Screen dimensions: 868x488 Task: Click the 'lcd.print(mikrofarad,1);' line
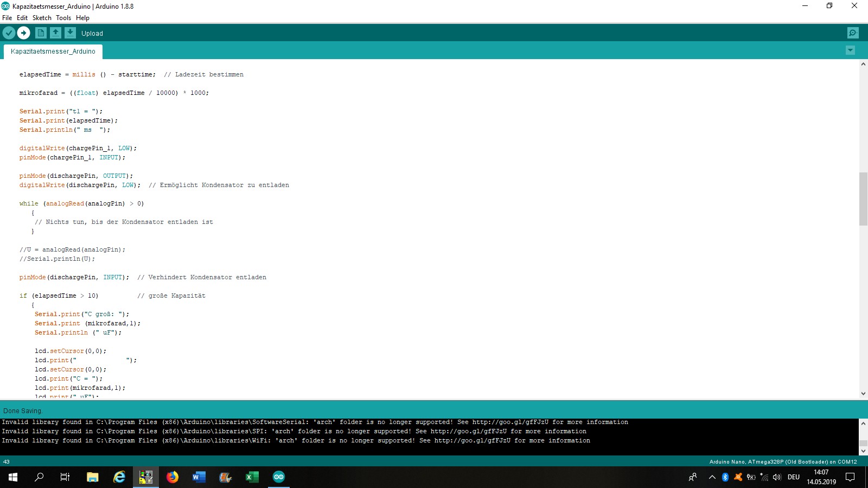[x=80, y=388]
